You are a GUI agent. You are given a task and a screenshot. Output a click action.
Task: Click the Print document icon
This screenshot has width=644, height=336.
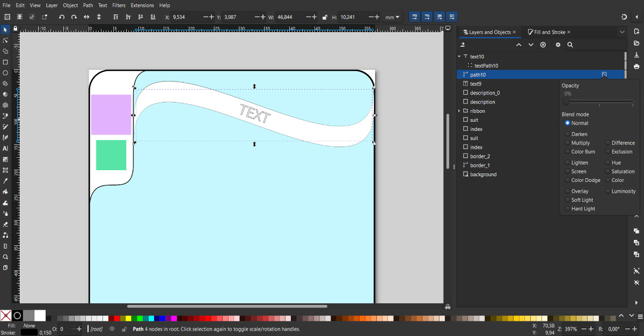(x=636, y=67)
